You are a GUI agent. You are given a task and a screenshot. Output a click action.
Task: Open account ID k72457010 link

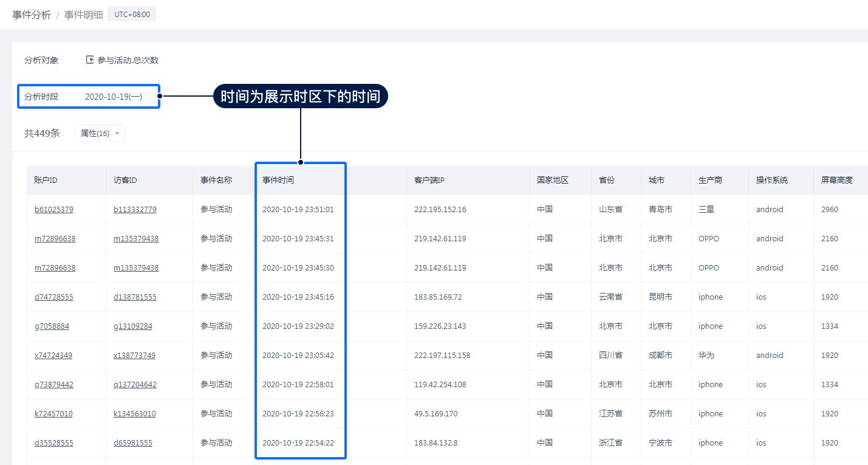pyautogui.click(x=53, y=414)
